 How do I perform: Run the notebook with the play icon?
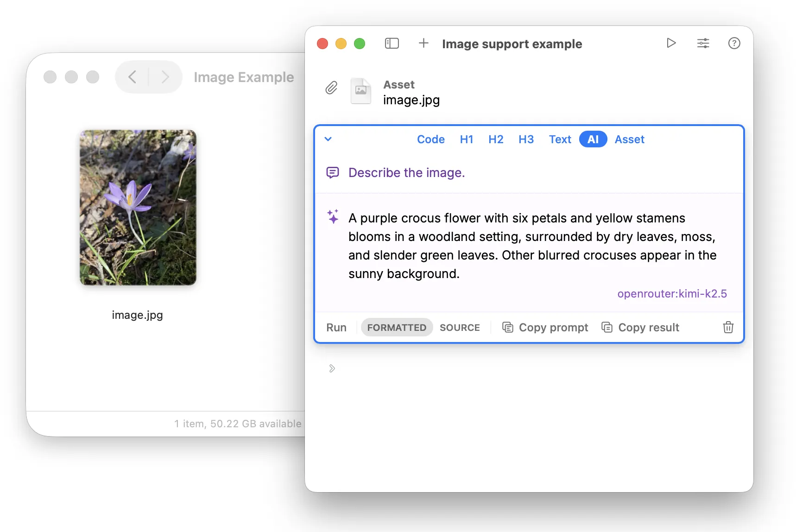(x=671, y=43)
